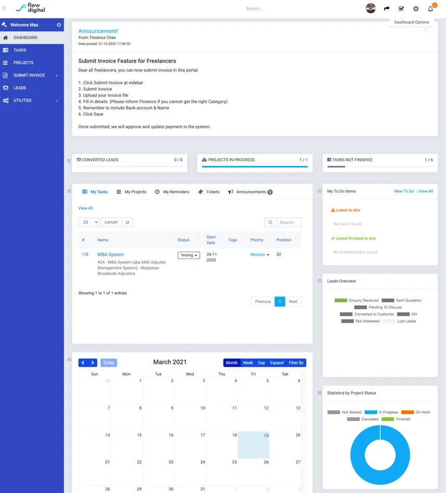Sort by the Status column header
Viewport: 448px width, 493px height.
pos(183,240)
